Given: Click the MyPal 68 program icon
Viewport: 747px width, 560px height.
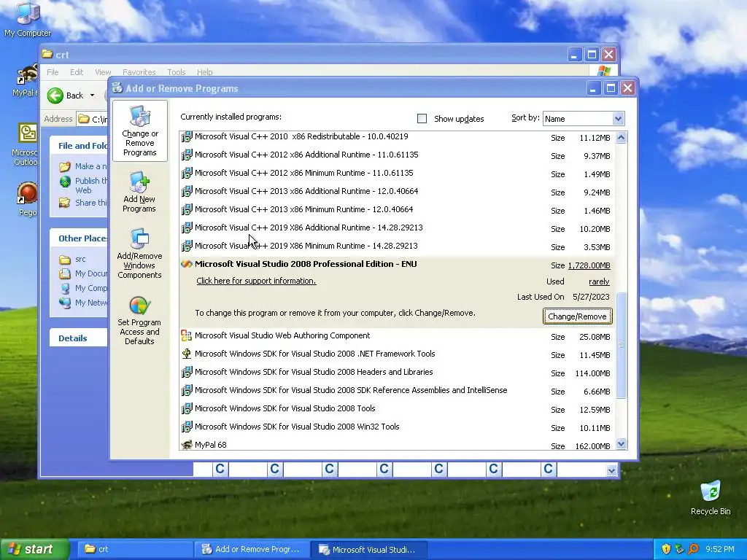Looking at the screenshot, I should click(x=187, y=445).
